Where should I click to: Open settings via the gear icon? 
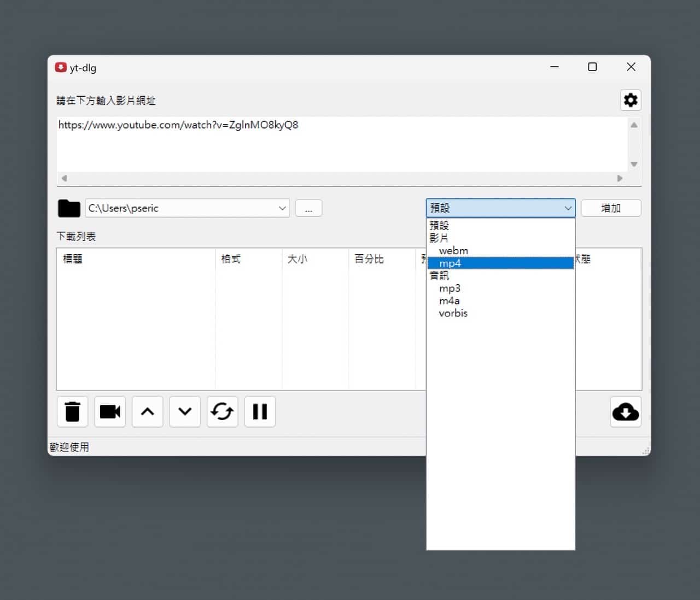click(631, 100)
